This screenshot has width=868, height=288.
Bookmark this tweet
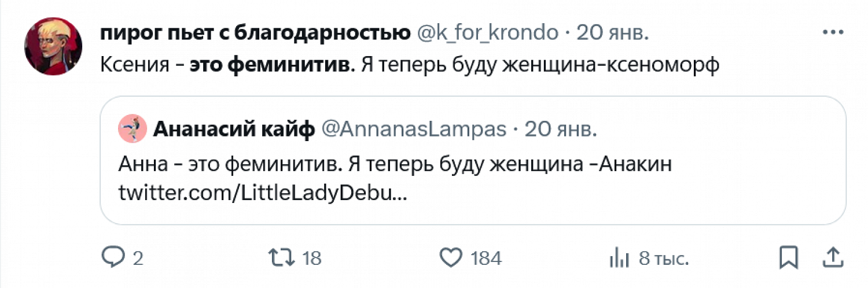pyautogui.click(x=789, y=258)
